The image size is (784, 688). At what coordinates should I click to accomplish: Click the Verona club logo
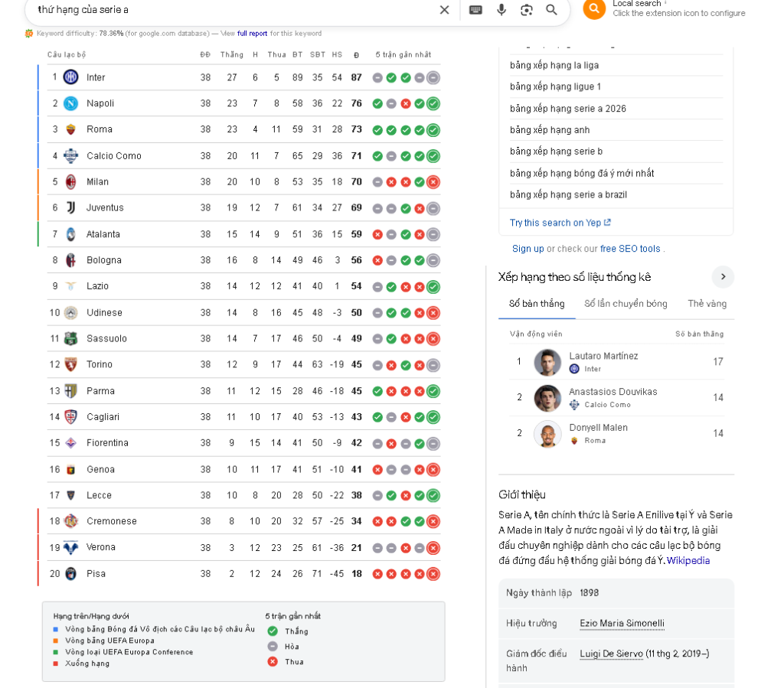[x=71, y=548]
